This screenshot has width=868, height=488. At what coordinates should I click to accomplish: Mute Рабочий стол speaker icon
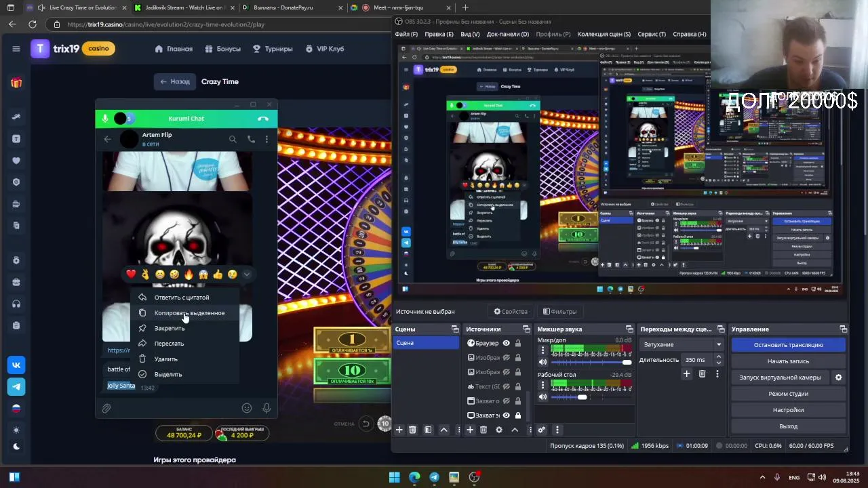tap(542, 397)
